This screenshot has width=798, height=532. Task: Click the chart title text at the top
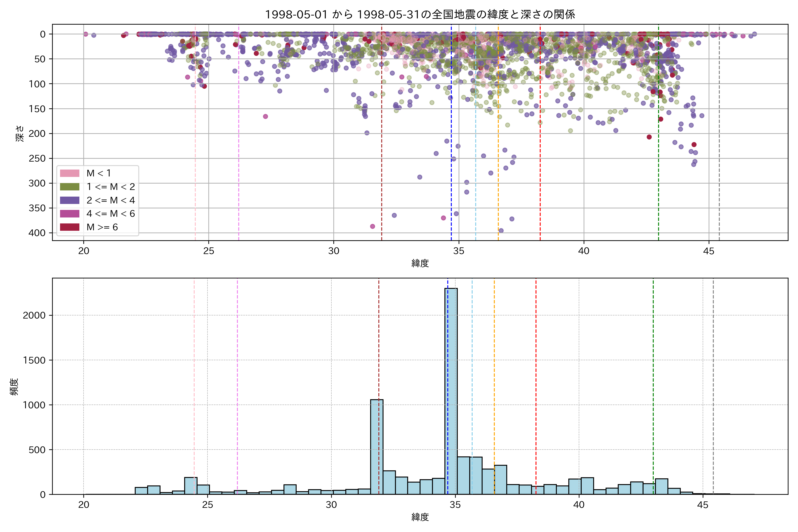(x=420, y=15)
